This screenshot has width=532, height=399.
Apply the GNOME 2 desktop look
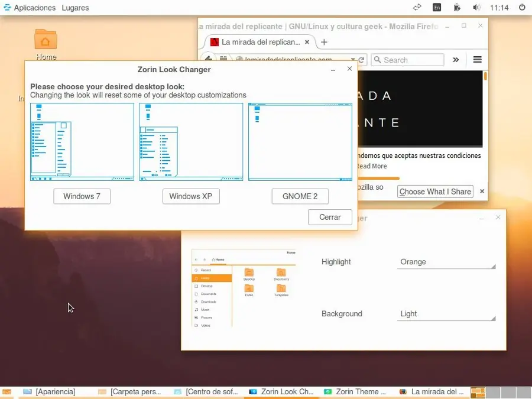[300, 196]
